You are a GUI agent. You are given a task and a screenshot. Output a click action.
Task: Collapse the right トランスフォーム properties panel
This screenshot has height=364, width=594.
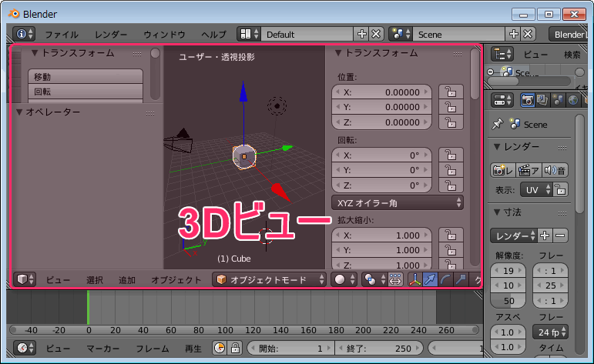(x=338, y=53)
